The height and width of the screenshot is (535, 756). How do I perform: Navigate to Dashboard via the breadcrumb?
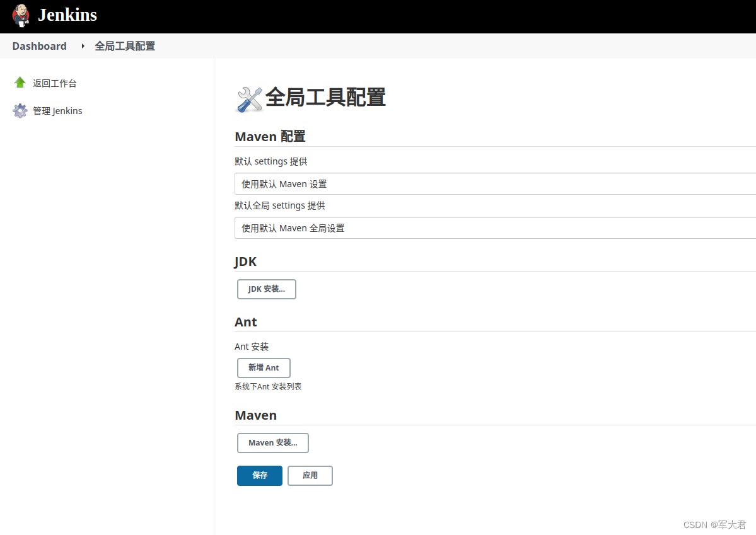(x=38, y=45)
